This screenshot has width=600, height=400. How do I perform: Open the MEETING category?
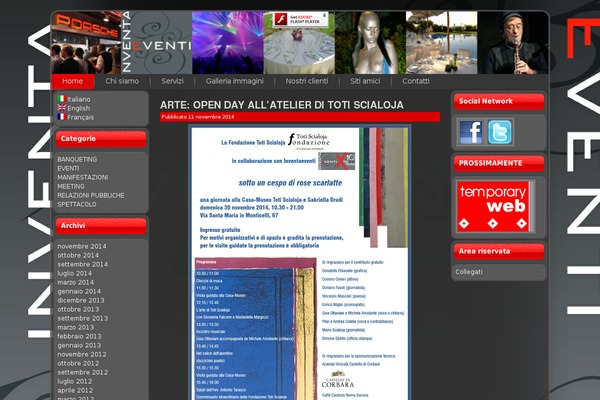(71, 186)
